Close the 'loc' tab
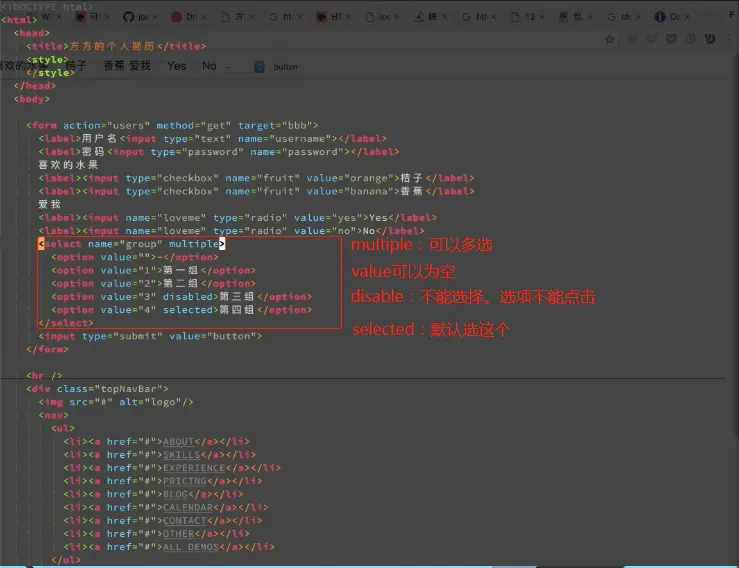This screenshot has height=568, width=739. coord(397,17)
